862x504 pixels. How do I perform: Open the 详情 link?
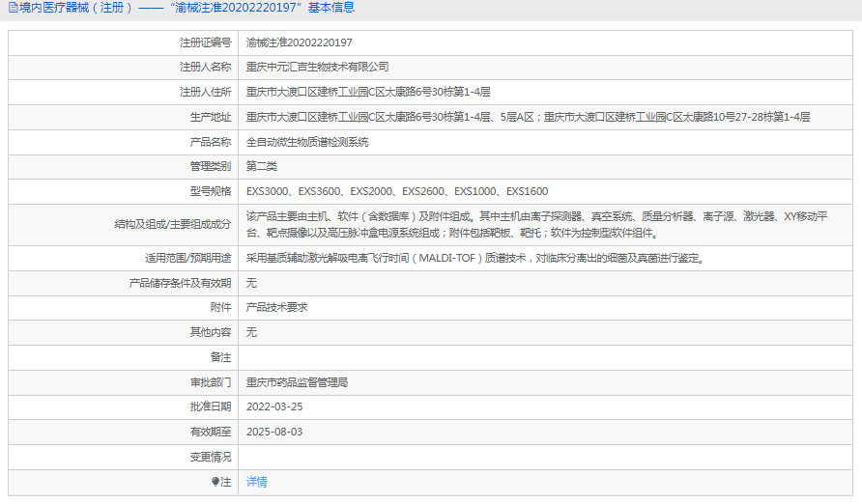(x=257, y=482)
